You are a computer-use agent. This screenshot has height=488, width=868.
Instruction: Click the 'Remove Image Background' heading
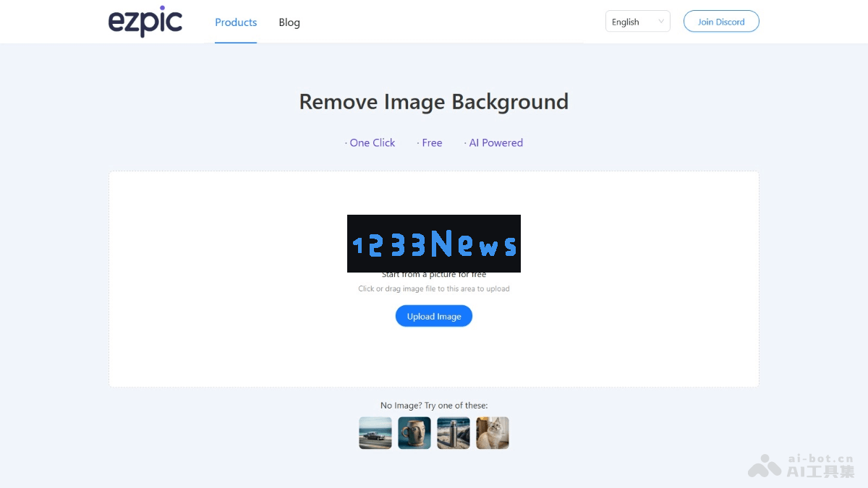pos(434,101)
